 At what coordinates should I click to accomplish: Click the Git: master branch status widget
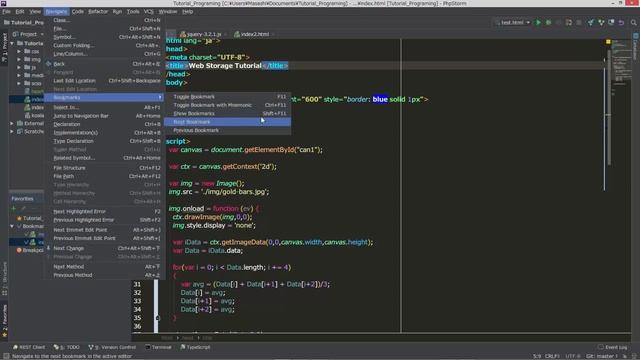point(602,356)
